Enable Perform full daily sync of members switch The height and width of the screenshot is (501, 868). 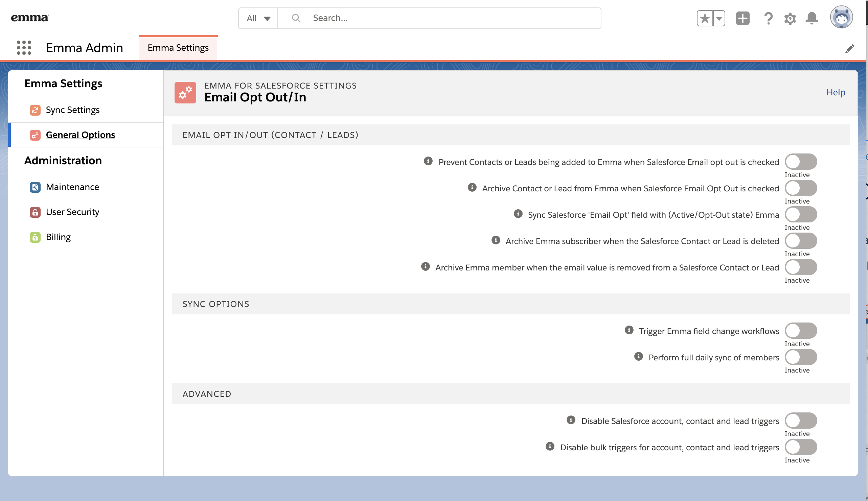(x=801, y=357)
